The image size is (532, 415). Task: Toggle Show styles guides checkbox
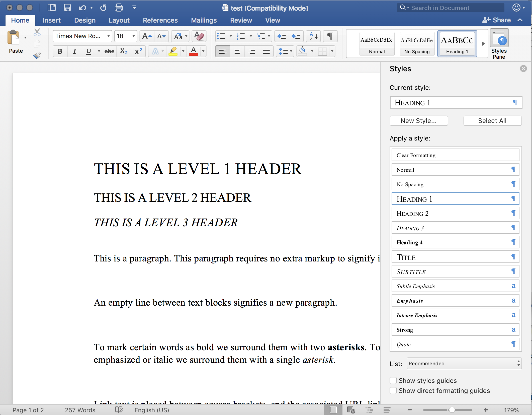coord(393,381)
